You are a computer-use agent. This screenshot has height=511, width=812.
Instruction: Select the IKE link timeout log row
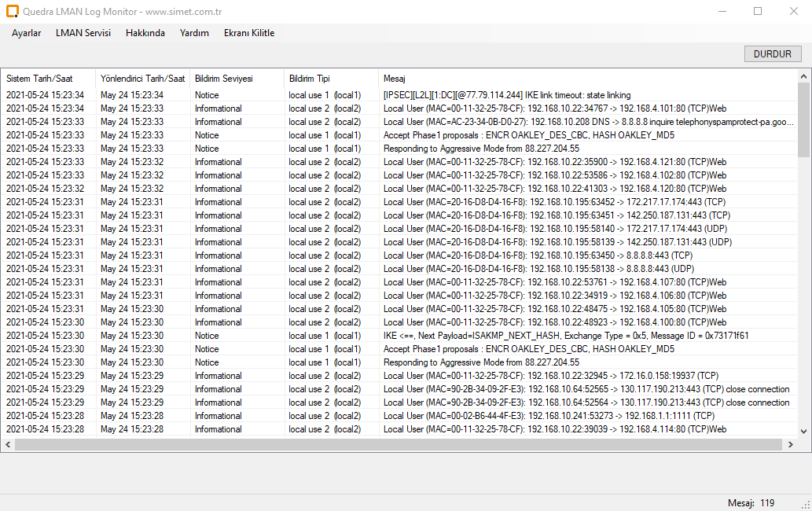click(x=507, y=95)
